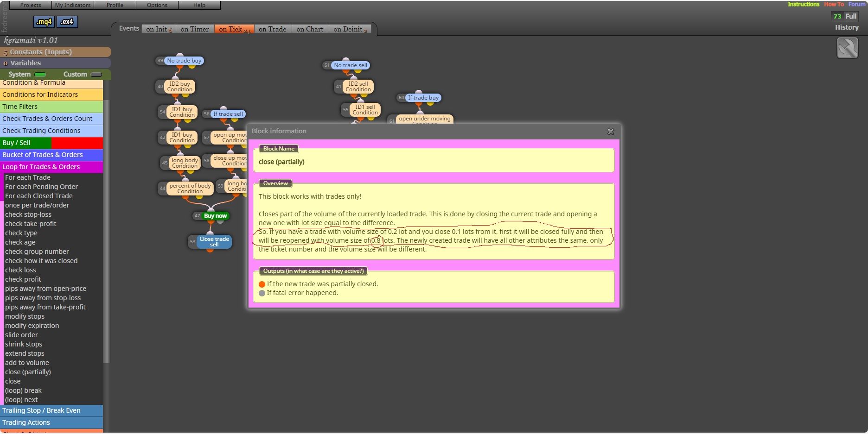Click the keramati v1.01 project title
868x434 pixels.
click(x=31, y=40)
